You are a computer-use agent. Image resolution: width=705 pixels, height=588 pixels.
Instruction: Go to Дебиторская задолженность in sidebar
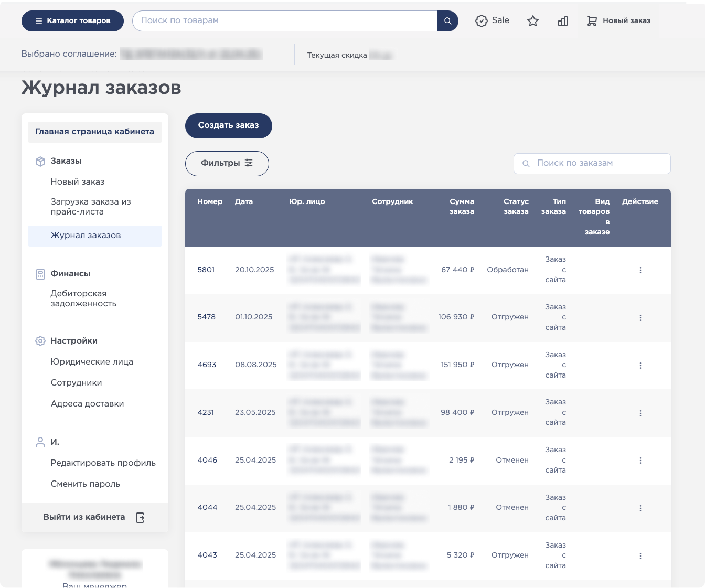[83, 298]
